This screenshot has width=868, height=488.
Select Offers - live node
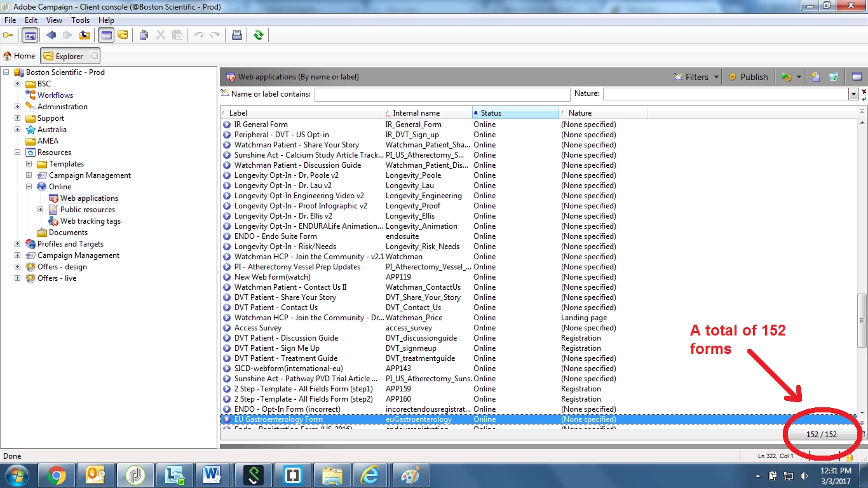pos(57,278)
